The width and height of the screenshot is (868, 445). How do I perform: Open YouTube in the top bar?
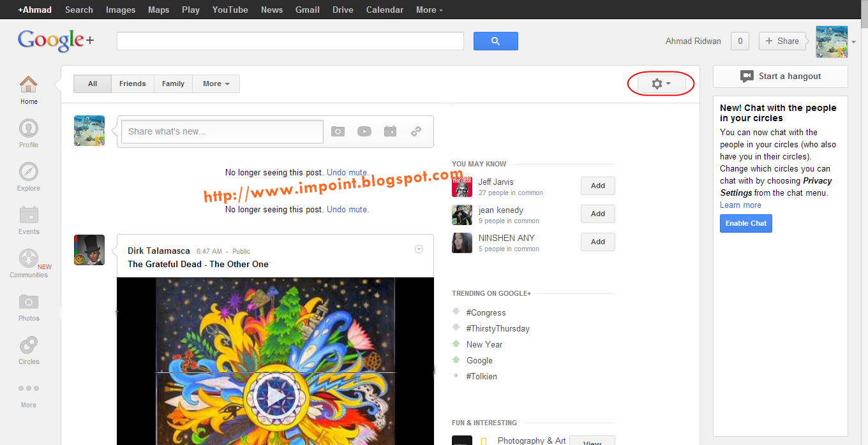(230, 10)
